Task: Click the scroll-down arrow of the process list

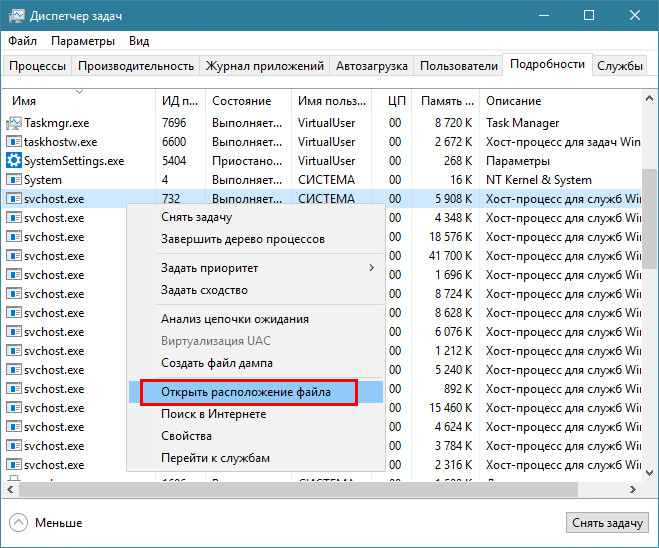Action: pyautogui.click(x=649, y=473)
